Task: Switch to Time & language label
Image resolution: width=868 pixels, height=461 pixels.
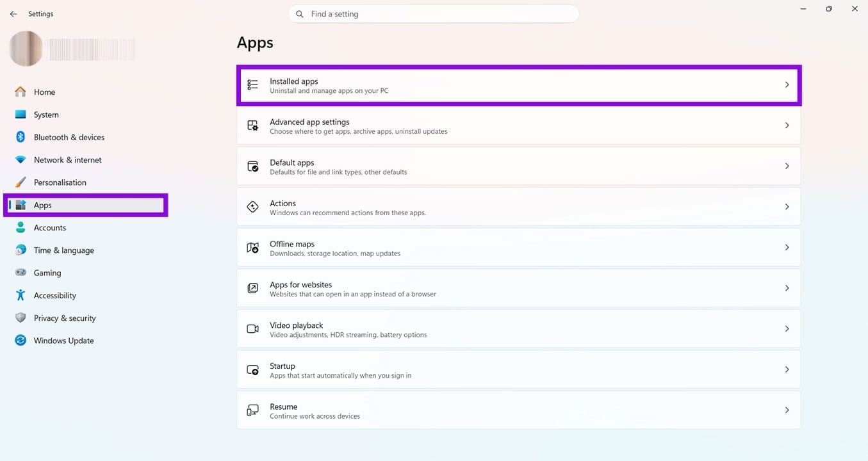Action: [64, 250]
